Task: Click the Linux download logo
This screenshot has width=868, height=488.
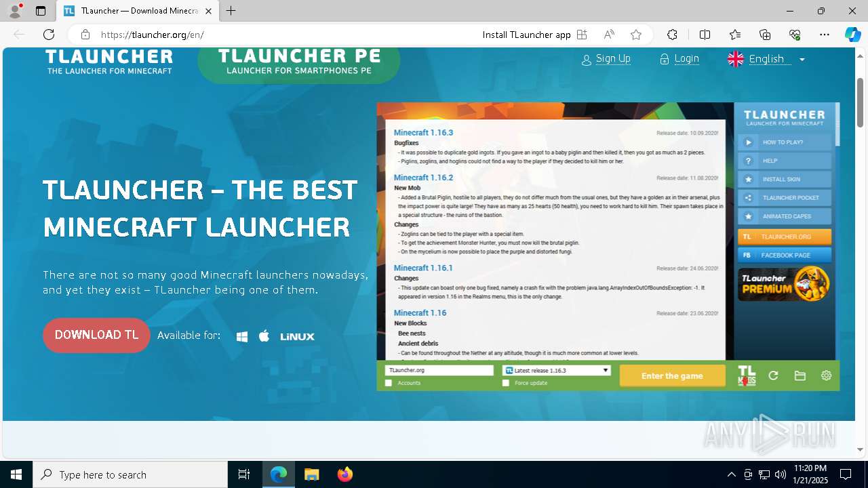Action: tap(297, 336)
